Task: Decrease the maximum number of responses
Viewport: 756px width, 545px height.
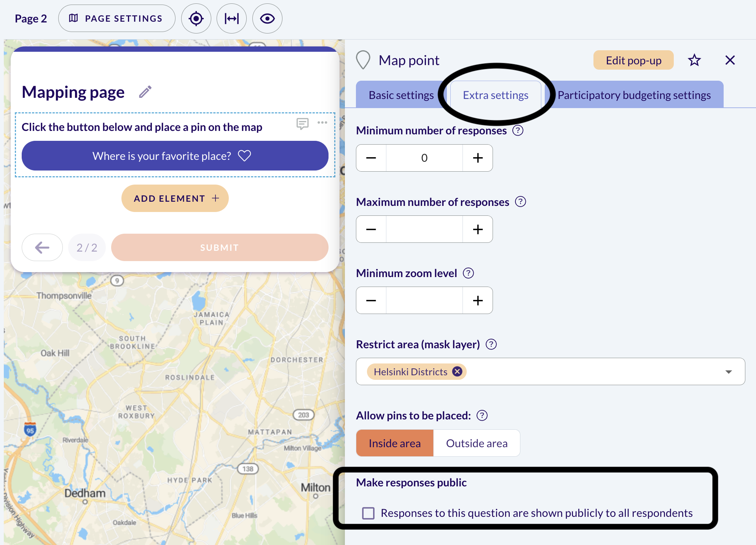Action: pos(371,229)
